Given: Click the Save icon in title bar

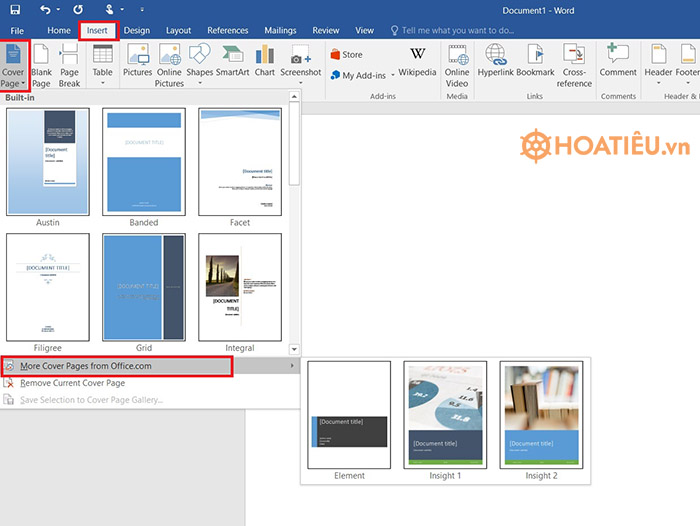Looking at the screenshot, I should pyautogui.click(x=15, y=9).
